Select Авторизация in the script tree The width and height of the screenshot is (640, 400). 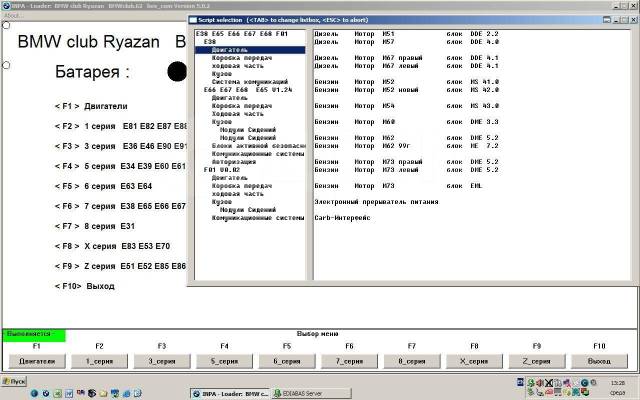234,162
